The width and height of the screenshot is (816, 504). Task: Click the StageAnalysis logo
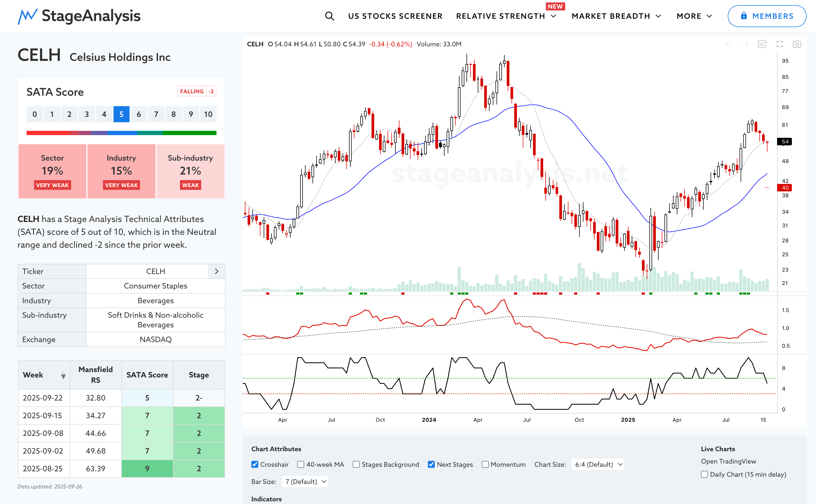pyautogui.click(x=79, y=16)
